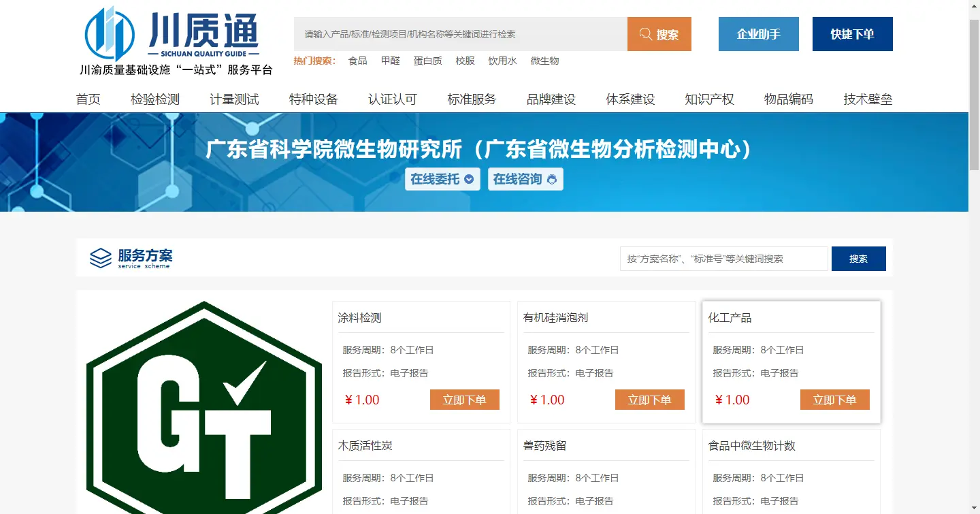Click the service scheme keyword search box
Image resolution: width=980 pixels, height=514 pixels.
[723, 259]
